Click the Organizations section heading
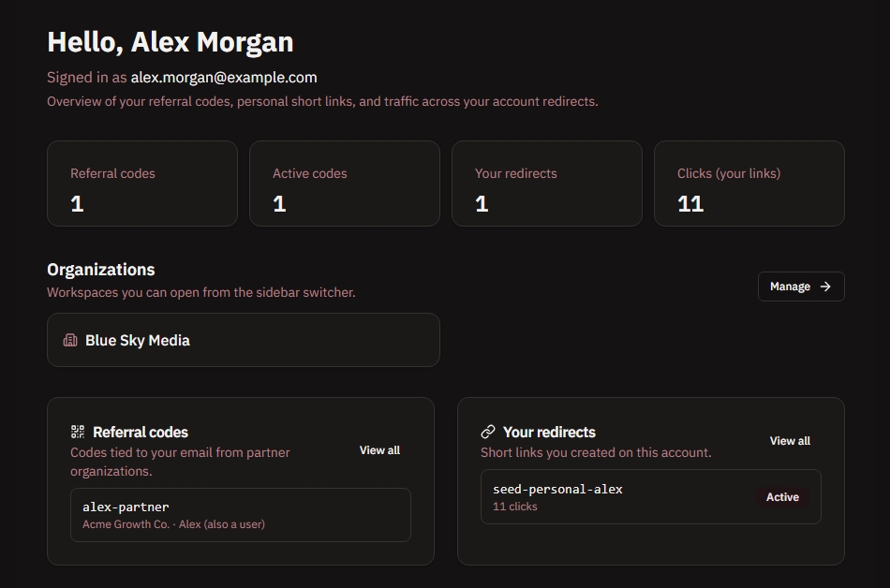Image resolution: width=890 pixels, height=588 pixels. [100, 270]
